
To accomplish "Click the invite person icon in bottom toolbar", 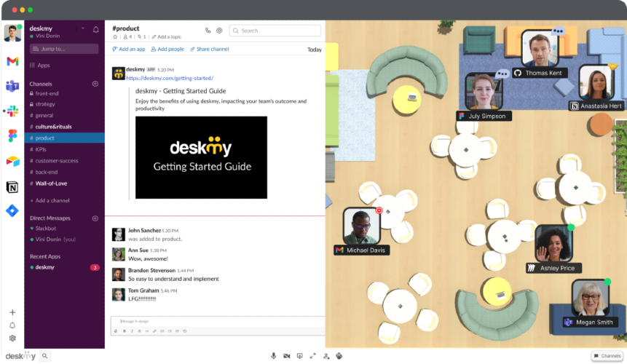I will coord(326,355).
